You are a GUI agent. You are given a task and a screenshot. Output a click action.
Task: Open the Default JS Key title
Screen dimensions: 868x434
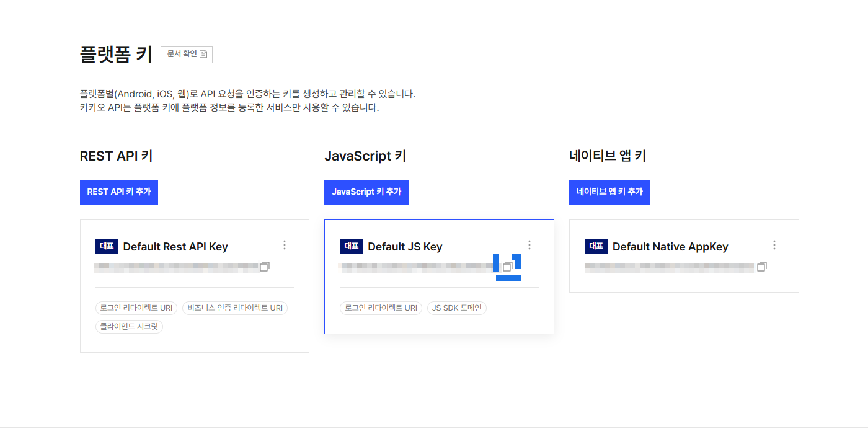point(405,247)
